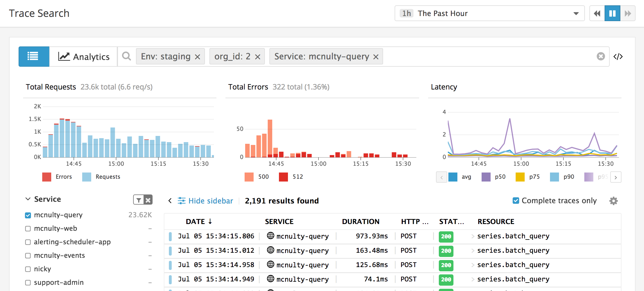The height and width of the screenshot is (291, 644).
Task: Expand the first series.batch_query trace row
Action: (x=473, y=236)
